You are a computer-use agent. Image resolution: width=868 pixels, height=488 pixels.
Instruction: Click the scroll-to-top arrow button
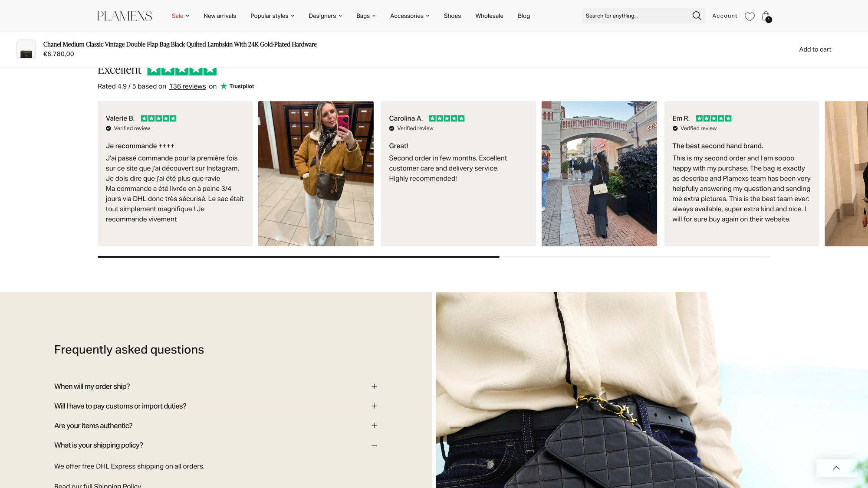(x=836, y=468)
